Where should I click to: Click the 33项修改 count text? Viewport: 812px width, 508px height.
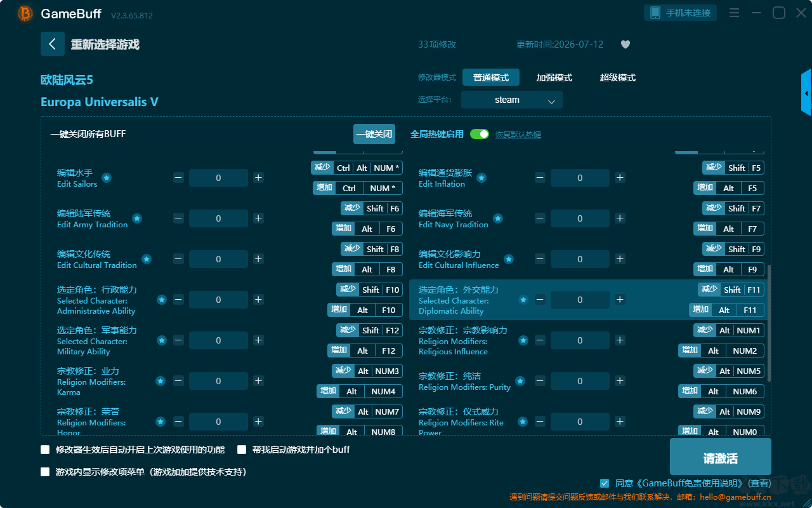click(x=437, y=44)
